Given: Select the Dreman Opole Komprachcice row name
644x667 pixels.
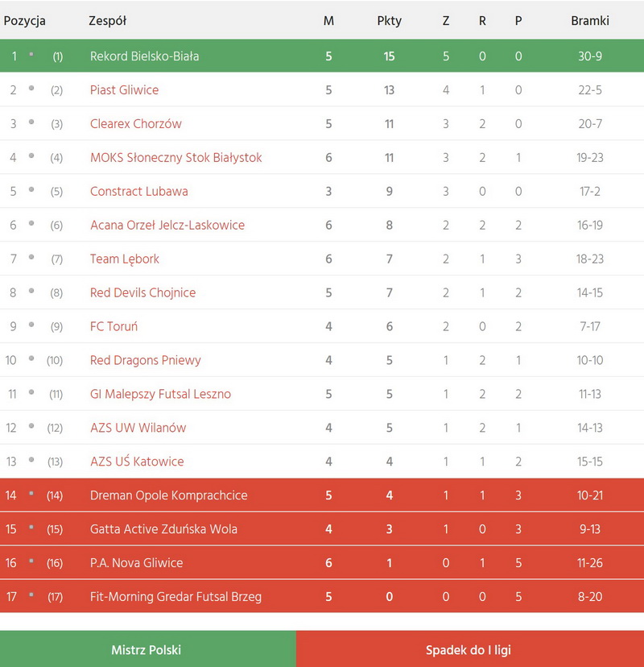Looking at the screenshot, I should tap(169, 495).
